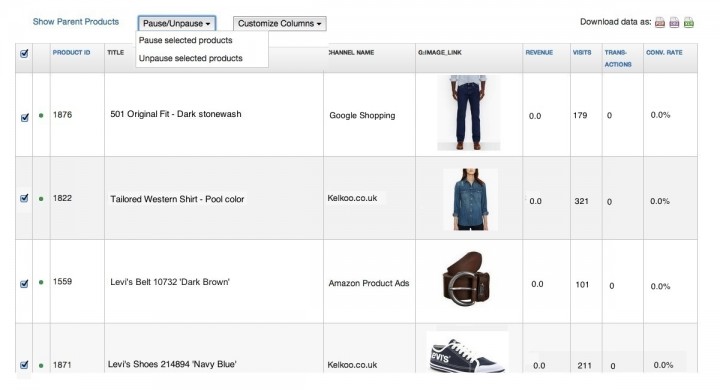Viewport: 720px width, 390px height.
Task: Uncheck the Tailored Western Shirt row checkbox
Action: point(24,198)
